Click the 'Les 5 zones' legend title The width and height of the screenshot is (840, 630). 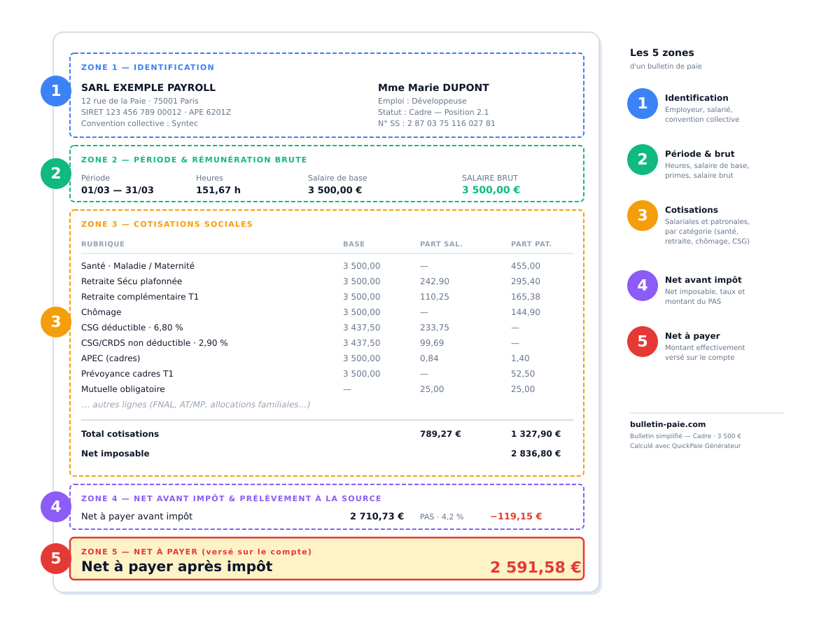(662, 53)
